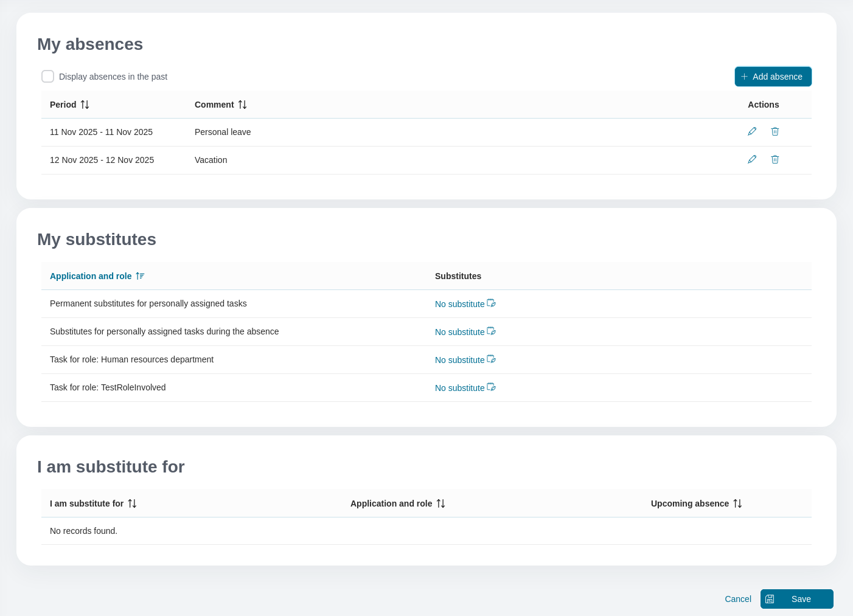Click edit icon for Human resources department substitute

click(492, 359)
